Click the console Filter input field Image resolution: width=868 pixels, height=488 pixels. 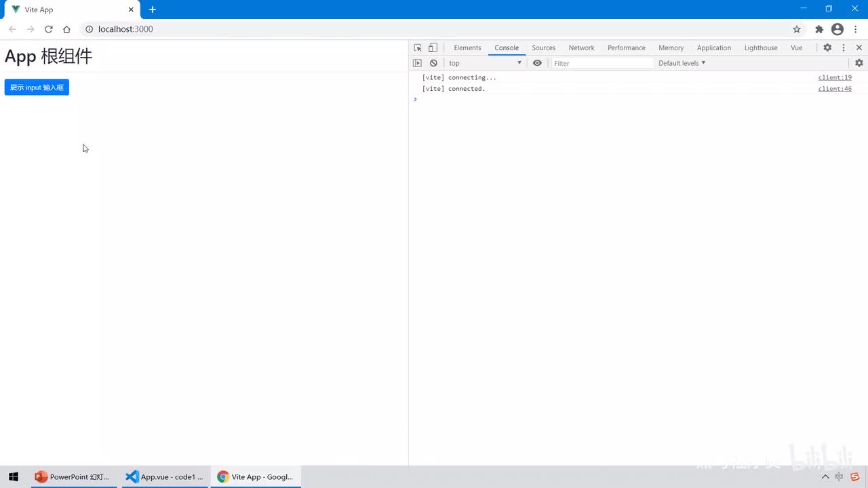point(602,63)
